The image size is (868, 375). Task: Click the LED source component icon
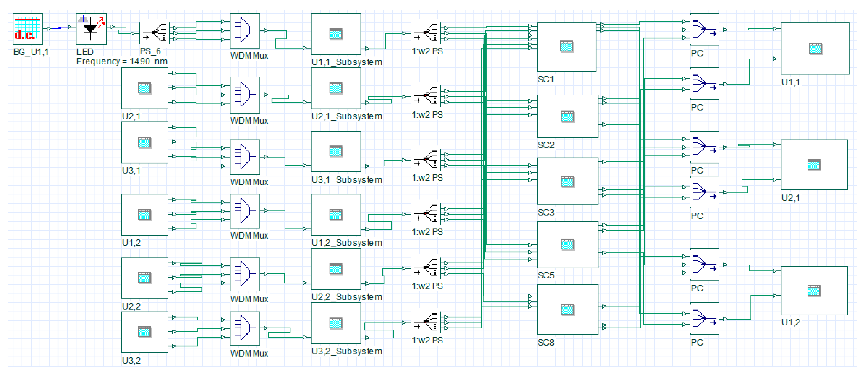pos(91,29)
